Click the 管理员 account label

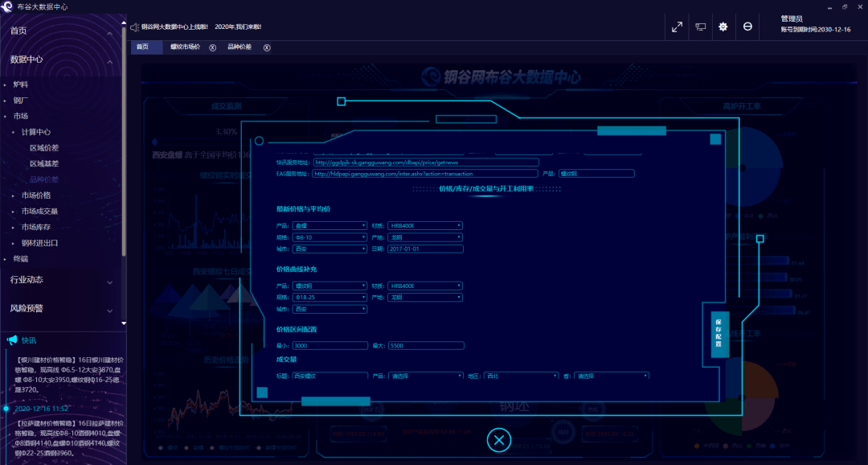pos(792,19)
